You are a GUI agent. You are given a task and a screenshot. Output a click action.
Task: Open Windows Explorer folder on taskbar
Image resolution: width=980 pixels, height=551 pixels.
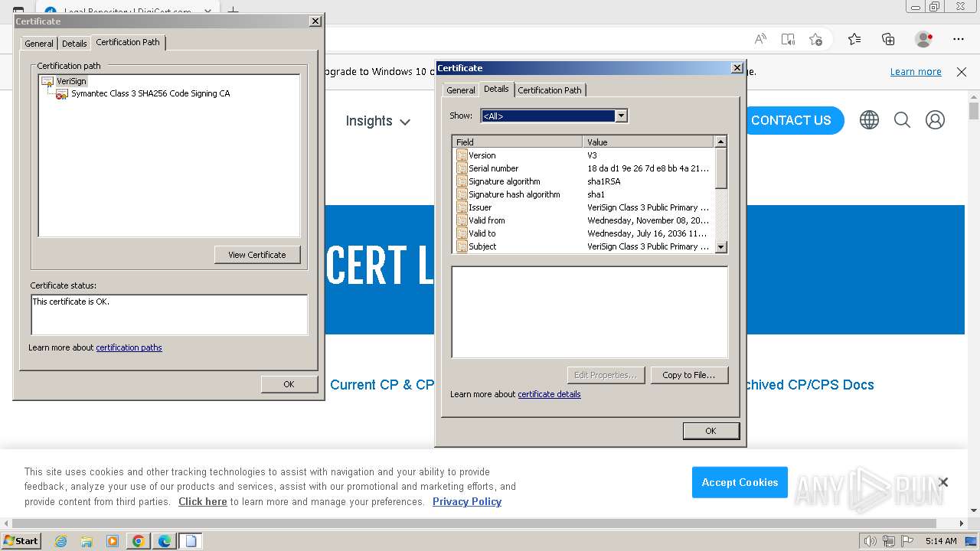[x=87, y=541]
